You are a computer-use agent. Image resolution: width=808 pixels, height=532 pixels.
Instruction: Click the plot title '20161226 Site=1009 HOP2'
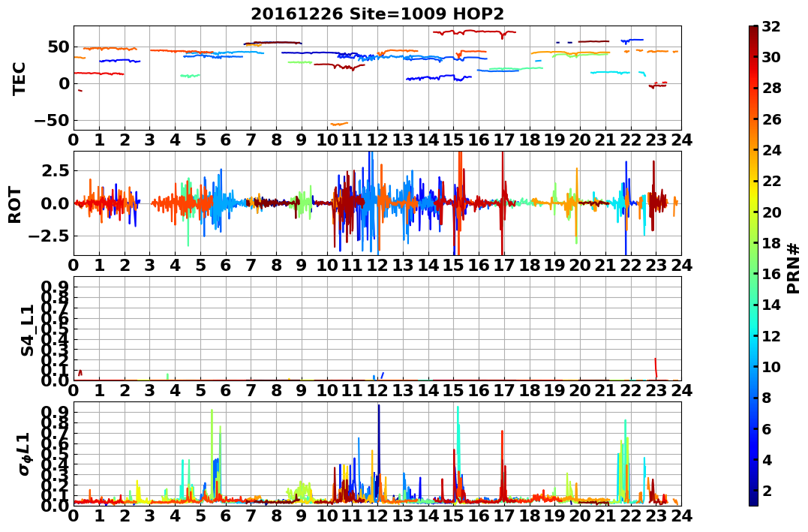[x=377, y=14]
